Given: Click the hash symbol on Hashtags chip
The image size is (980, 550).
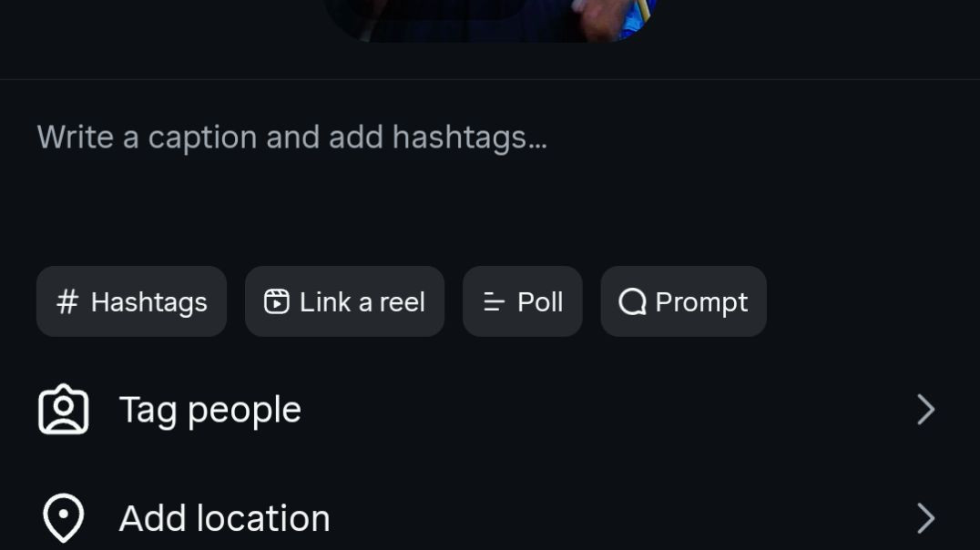Looking at the screenshot, I should 67,301.
